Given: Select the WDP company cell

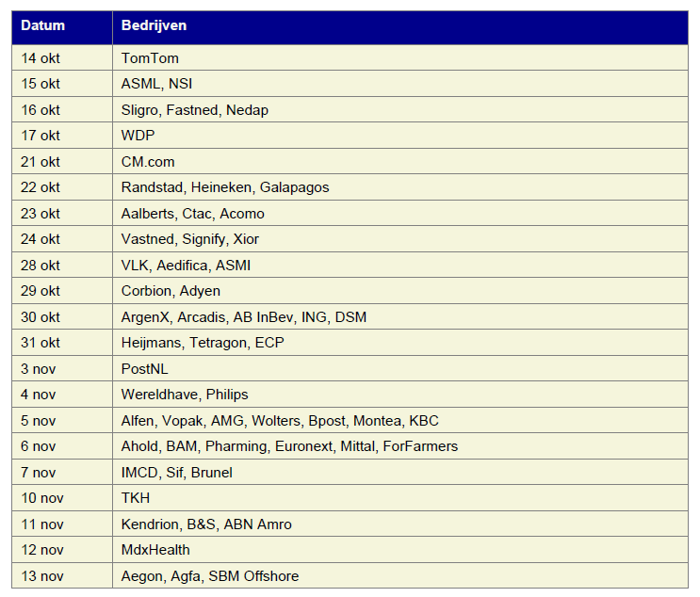Looking at the screenshot, I should [138, 136].
